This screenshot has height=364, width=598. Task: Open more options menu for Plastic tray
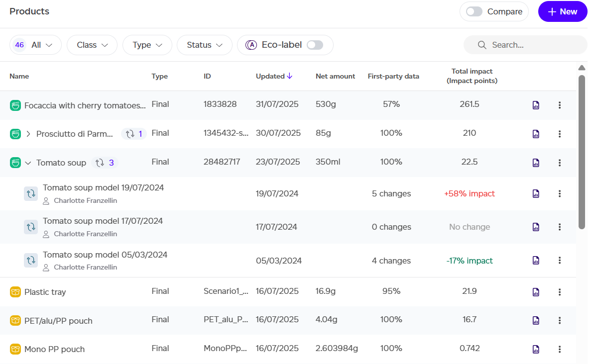pos(560,292)
